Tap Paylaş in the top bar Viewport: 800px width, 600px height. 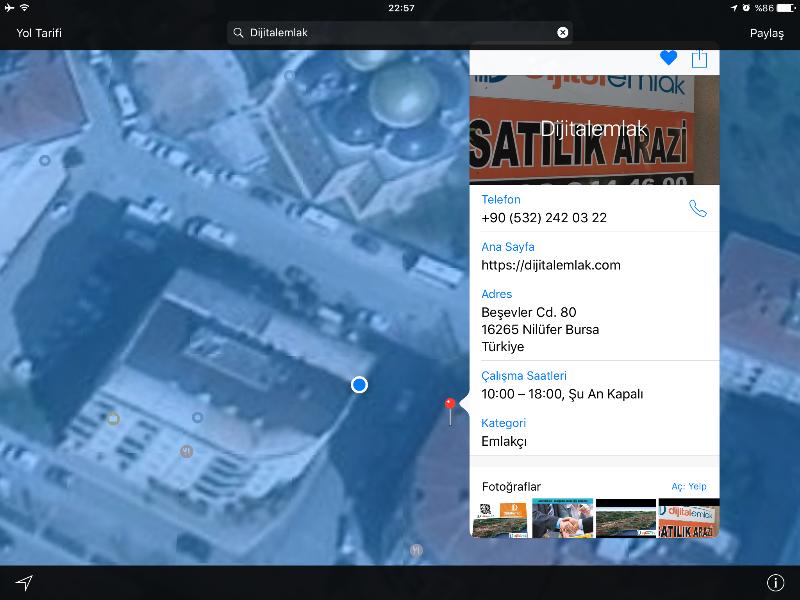[766, 33]
